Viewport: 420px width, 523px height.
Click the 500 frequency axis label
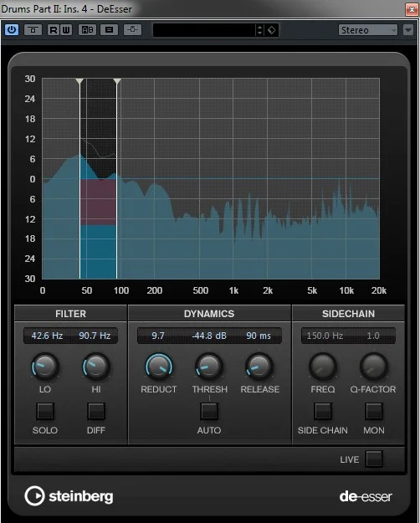tap(201, 290)
